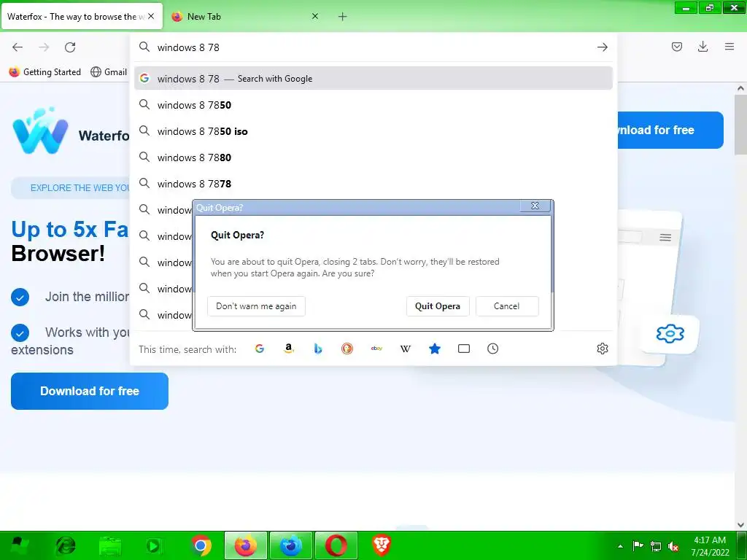Pick suggestion windows 8 7850 iso
747x560 pixels.
tap(373, 131)
